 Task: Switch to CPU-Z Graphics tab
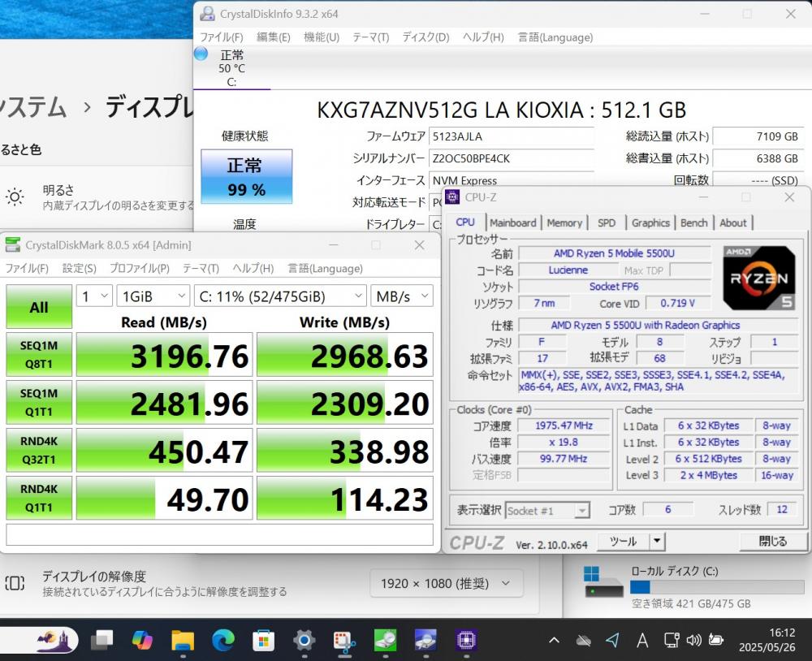[x=650, y=222]
